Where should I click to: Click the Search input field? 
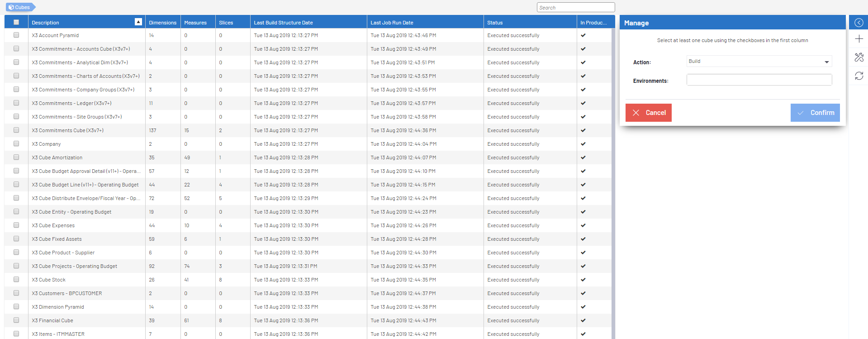(575, 8)
